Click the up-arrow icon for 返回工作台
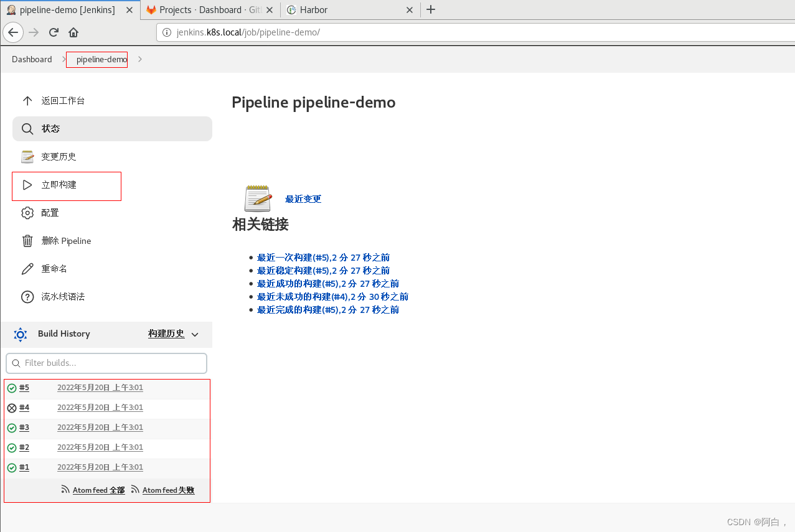 (27, 101)
